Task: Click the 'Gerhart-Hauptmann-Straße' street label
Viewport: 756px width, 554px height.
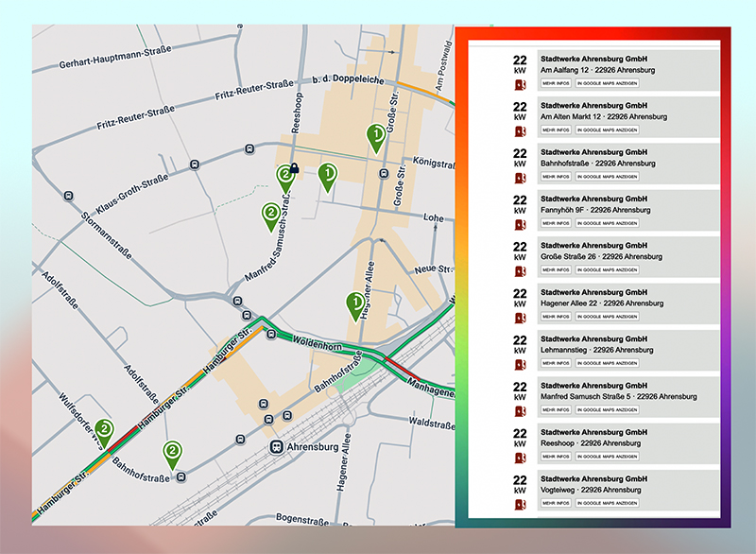Action: click(x=115, y=57)
